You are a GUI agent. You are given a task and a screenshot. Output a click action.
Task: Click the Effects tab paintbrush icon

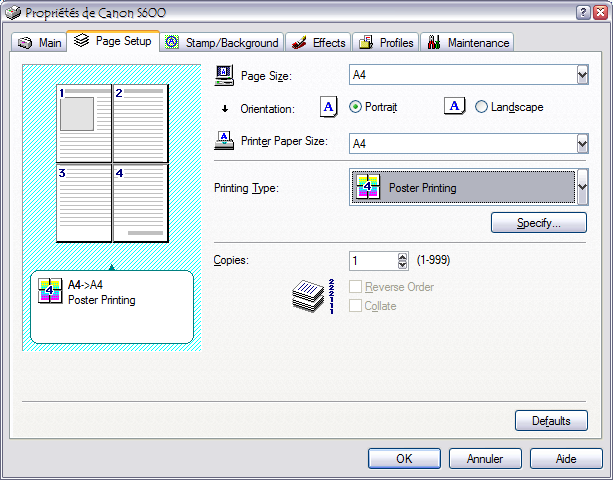299,43
